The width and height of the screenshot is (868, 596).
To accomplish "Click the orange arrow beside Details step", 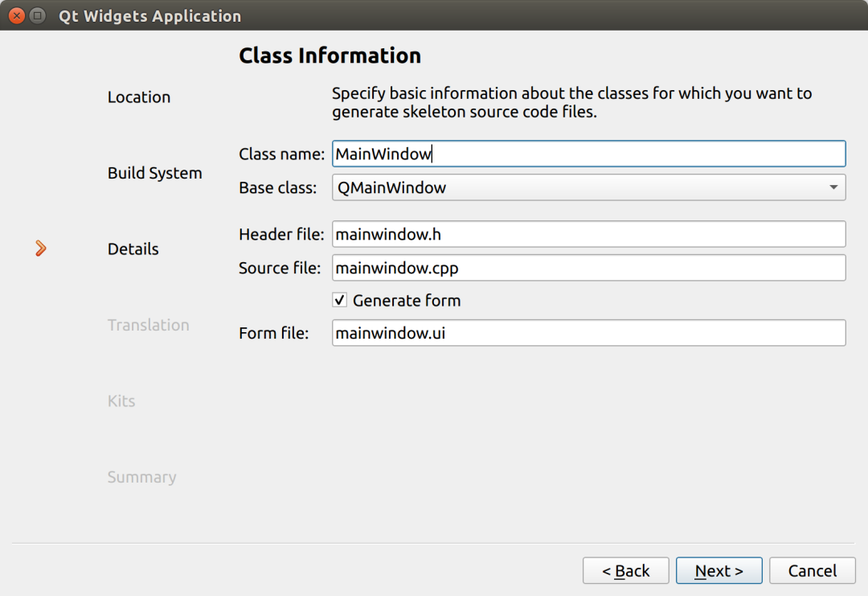I will (x=41, y=249).
